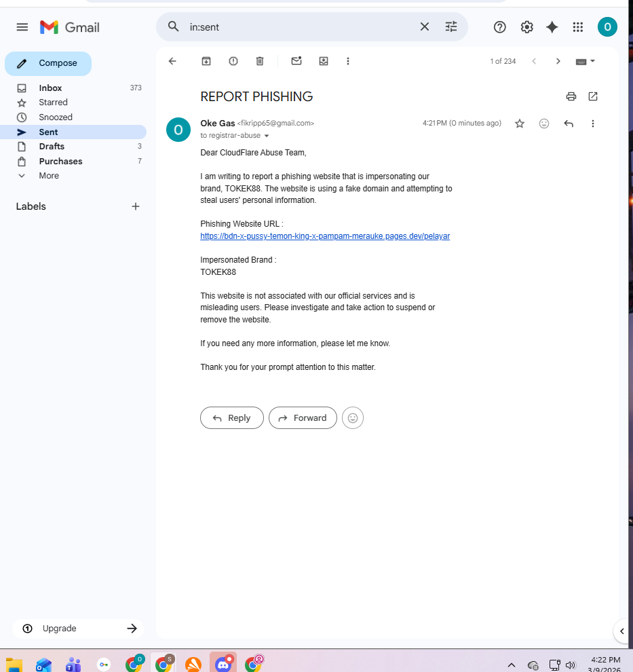633x672 pixels.
Task: Open the Help support icon
Action: click(499, 27)
